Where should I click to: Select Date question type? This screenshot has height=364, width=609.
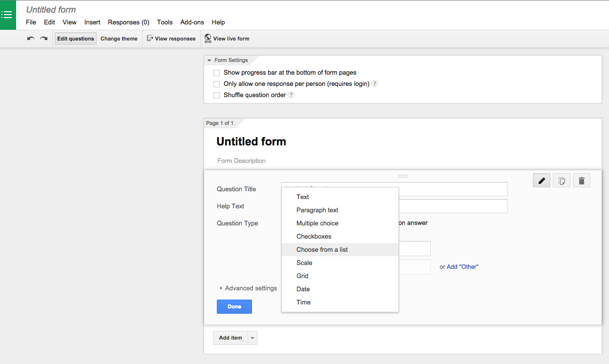click(340, 289)
